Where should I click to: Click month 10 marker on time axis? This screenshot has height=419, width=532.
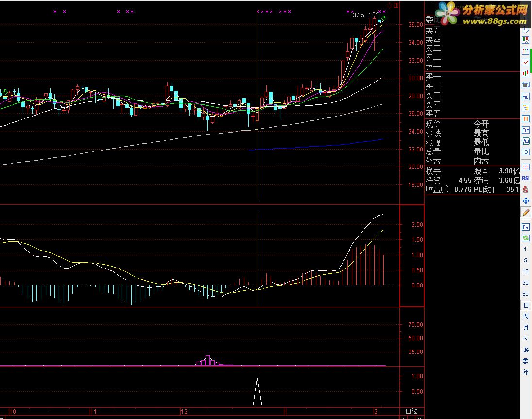click(13, 412)
